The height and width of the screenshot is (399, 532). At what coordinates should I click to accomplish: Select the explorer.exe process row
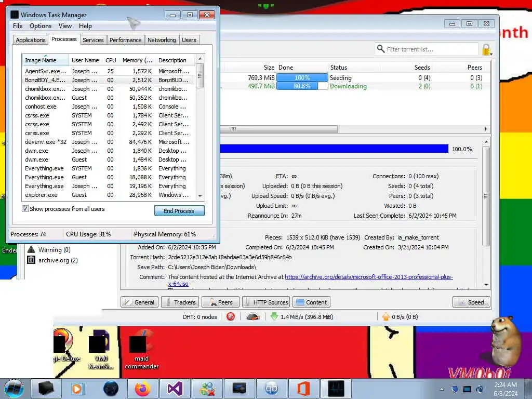pyautogui.click(x=109, y=195)
